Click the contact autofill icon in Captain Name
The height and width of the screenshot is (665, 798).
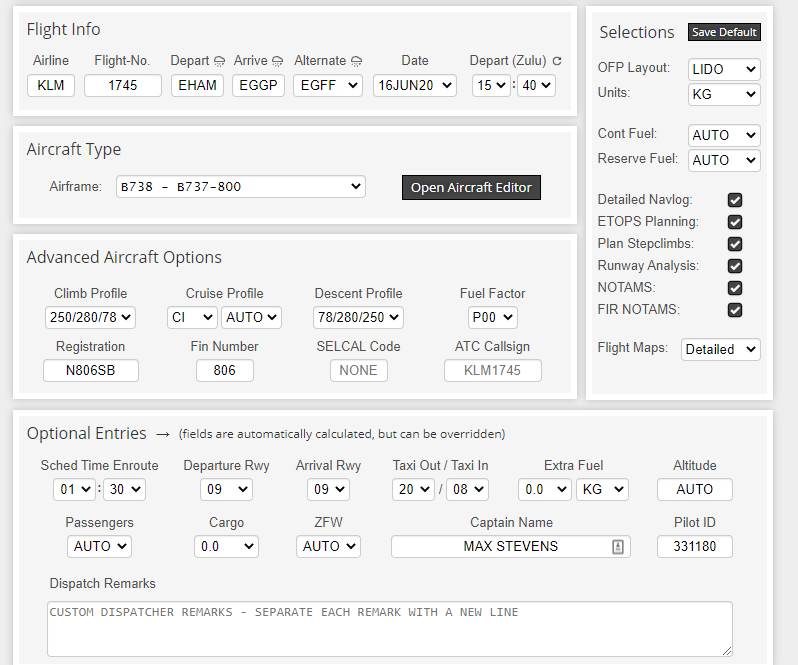tap(617, 546)
